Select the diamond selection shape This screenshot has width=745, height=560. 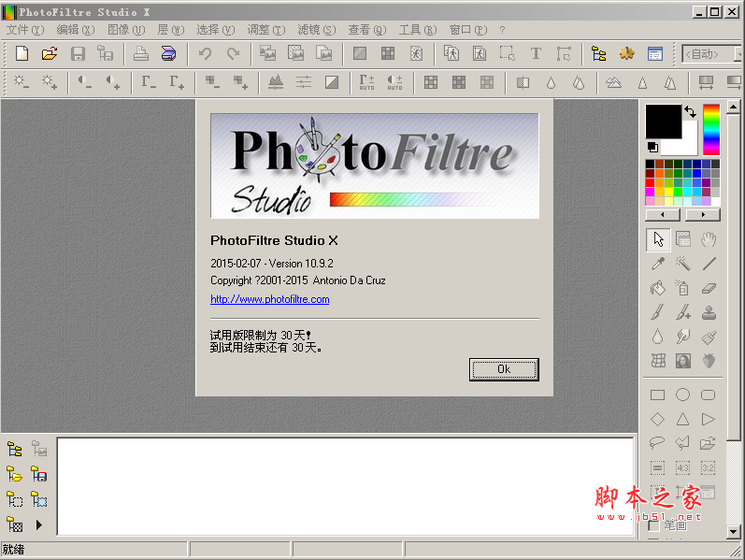(x=657, y=419)
